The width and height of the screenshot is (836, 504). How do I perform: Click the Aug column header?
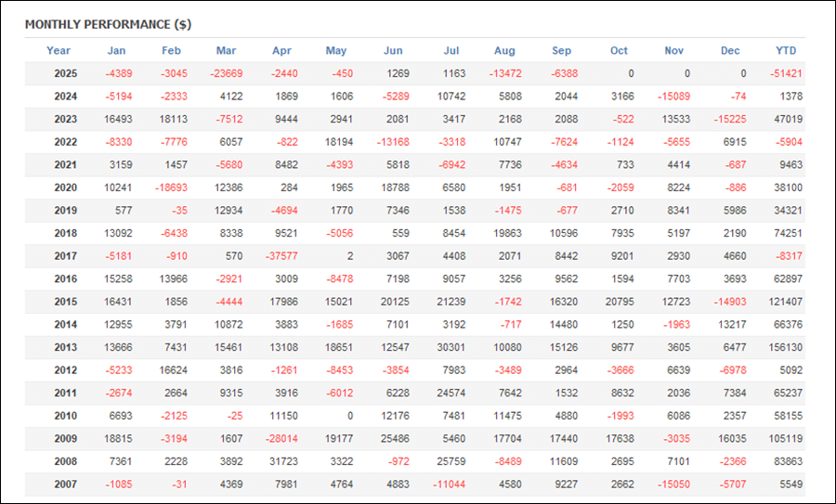pyautogui.click(x=505, y=51)
